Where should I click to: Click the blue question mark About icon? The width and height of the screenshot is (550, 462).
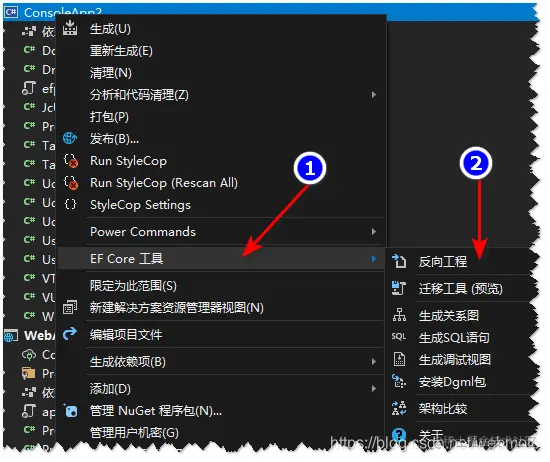(x=399, y=435)
